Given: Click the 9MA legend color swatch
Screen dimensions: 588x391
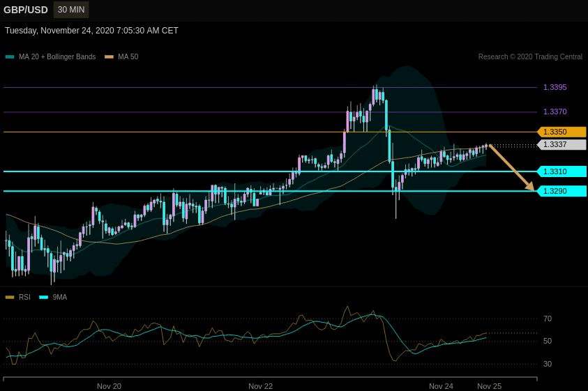Looking at the screenshot, I should point(44,298).
